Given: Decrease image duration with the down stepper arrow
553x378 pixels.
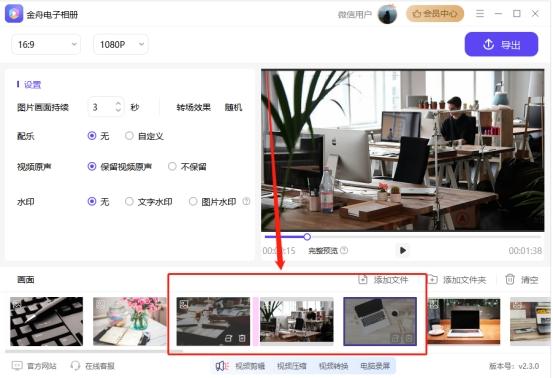Looking at the screenshot, I should tap(118, 110).
